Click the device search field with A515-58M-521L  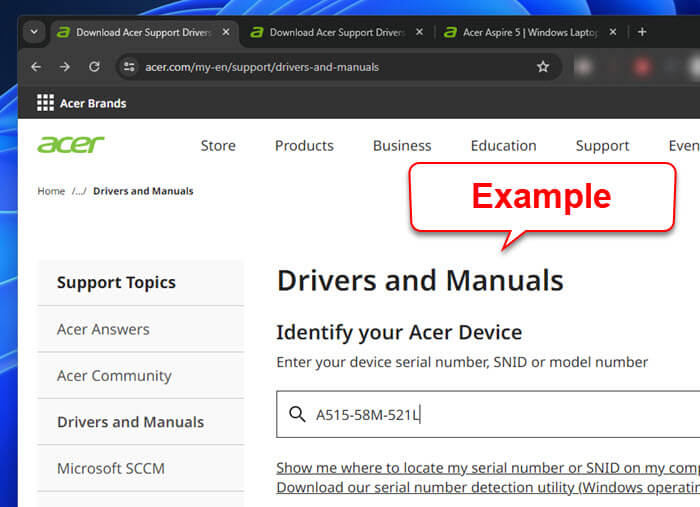tap(488, 414)
